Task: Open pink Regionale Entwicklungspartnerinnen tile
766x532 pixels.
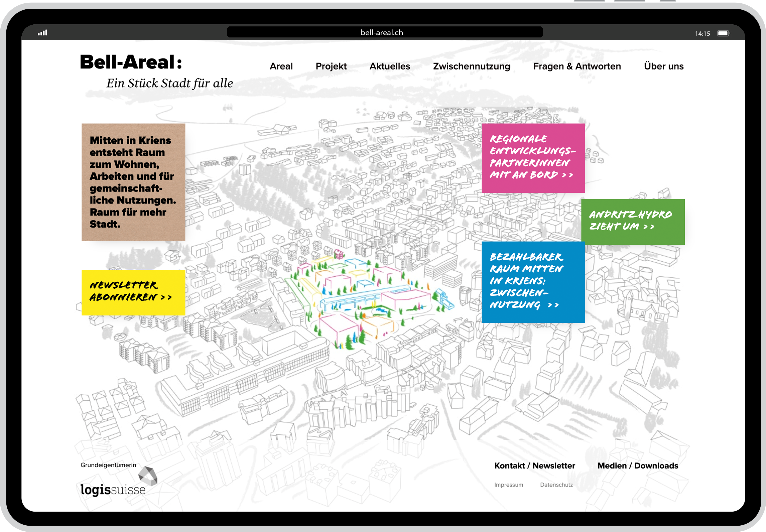Action: pyautogui.click(x=533, y=158)
